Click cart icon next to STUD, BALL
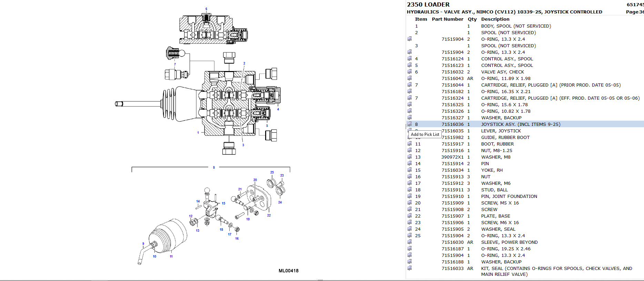 pyautogui.click(x=410, y=190)
